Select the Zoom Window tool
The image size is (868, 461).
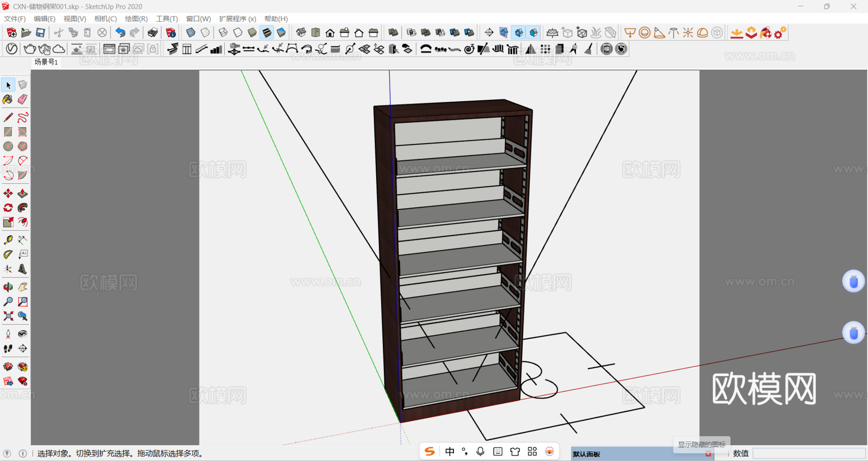(x=23, y=302)
